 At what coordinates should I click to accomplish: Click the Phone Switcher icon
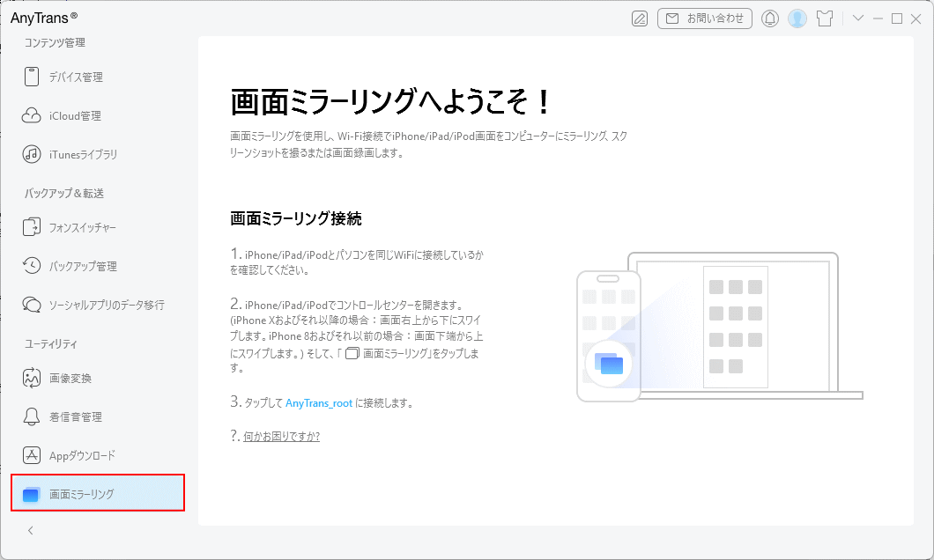pyautogui.click(x=32, y=227)
